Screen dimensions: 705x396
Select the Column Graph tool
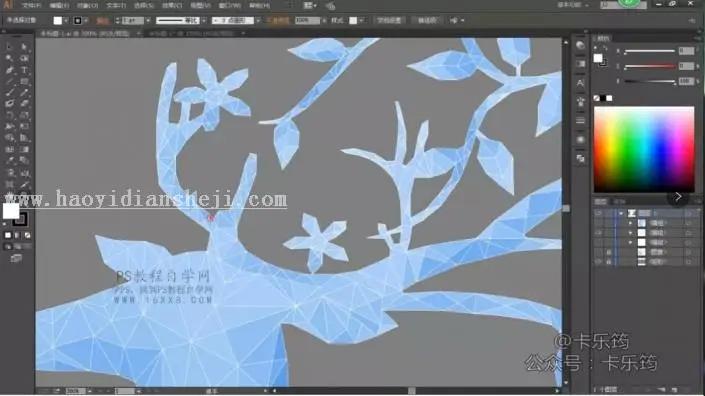pos(24,173)
